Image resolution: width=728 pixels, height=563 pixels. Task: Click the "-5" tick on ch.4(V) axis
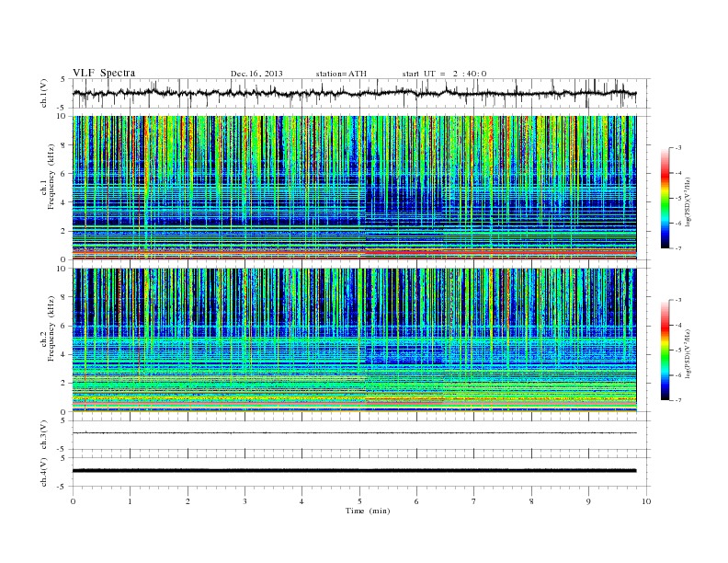(62, 487)
